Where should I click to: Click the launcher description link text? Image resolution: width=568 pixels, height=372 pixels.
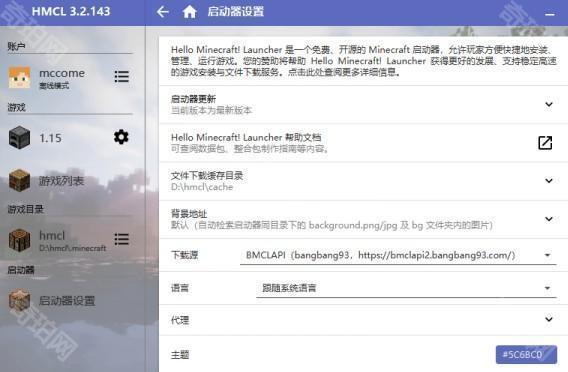click(x=364, y=61)
